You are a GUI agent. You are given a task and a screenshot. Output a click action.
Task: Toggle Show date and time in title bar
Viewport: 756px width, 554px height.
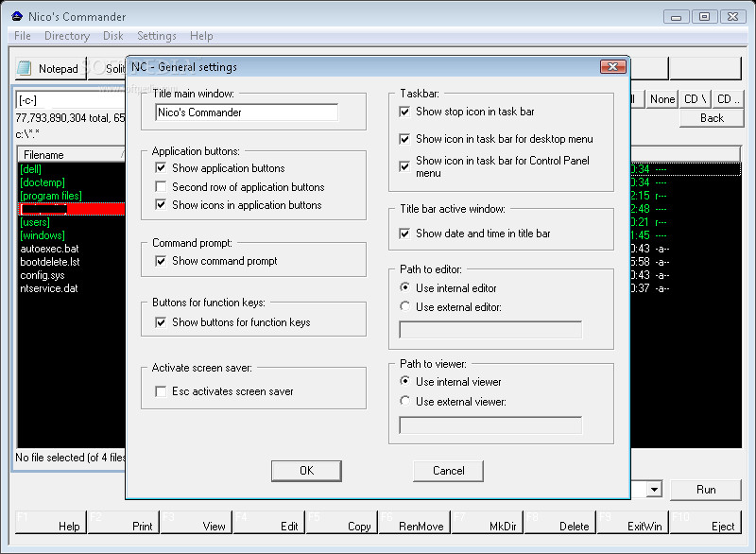point(404,234)
